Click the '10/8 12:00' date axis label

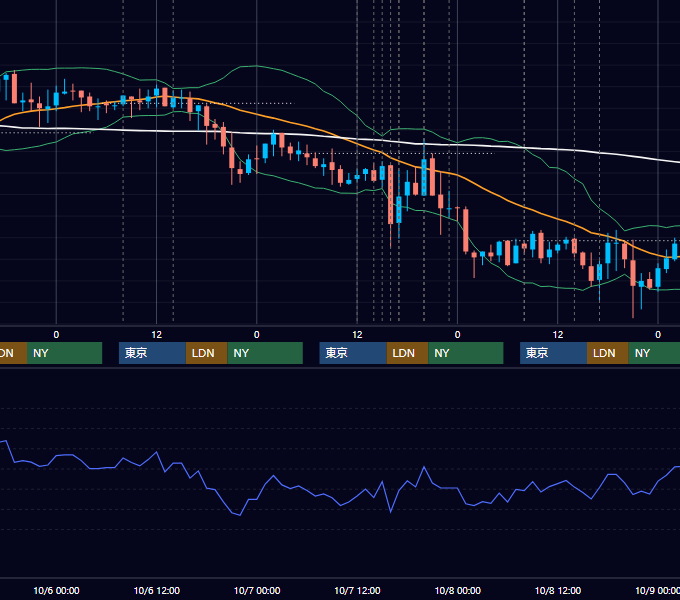[558, 590]
